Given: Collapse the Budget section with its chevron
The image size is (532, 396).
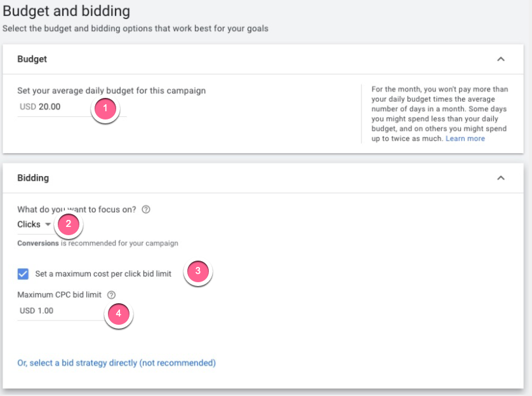Looking at the screenshot, I should click(x=501, y=59).
